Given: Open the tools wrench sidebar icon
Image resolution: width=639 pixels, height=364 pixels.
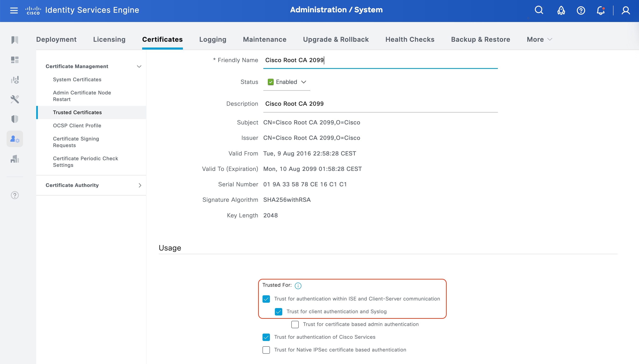Looking at the screenshot, I should (x=15, y=99).
